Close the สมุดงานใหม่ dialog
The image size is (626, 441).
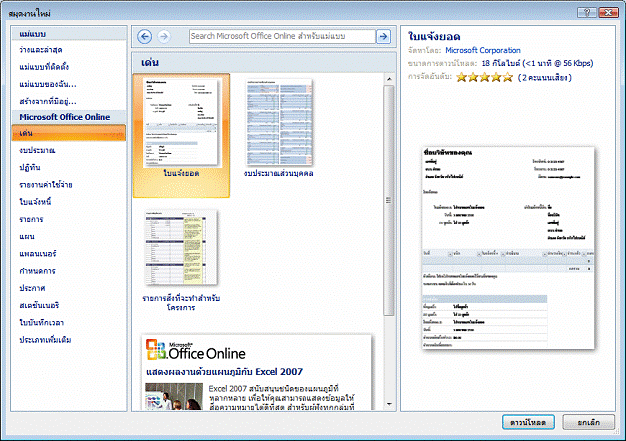coord(608,12)
